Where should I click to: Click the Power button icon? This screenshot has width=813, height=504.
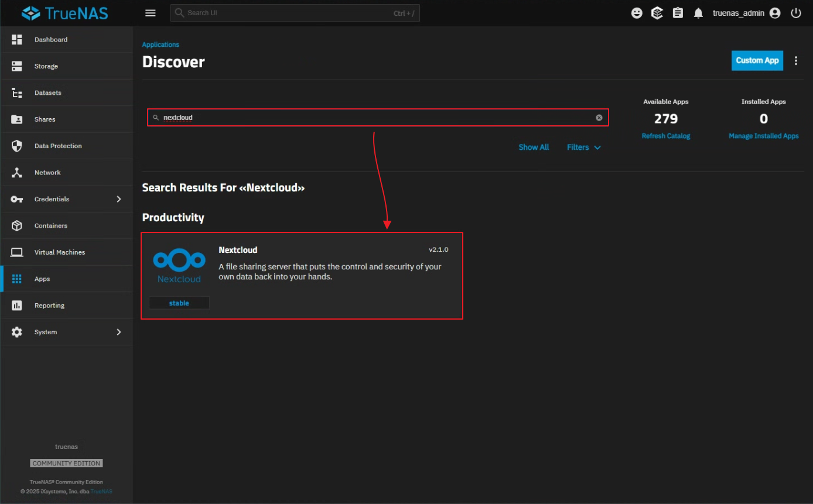[795, 13]
